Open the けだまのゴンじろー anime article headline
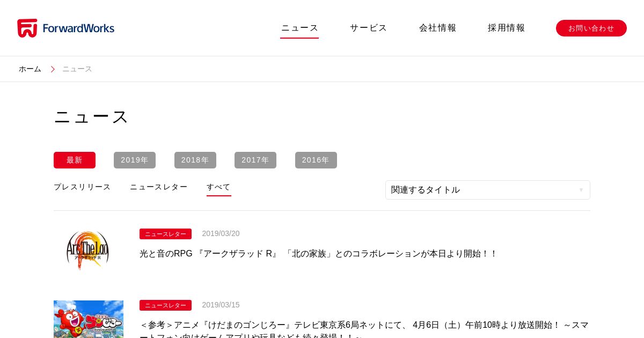The height and width of the screenshot is (338, 644). [x=364, y=328]
